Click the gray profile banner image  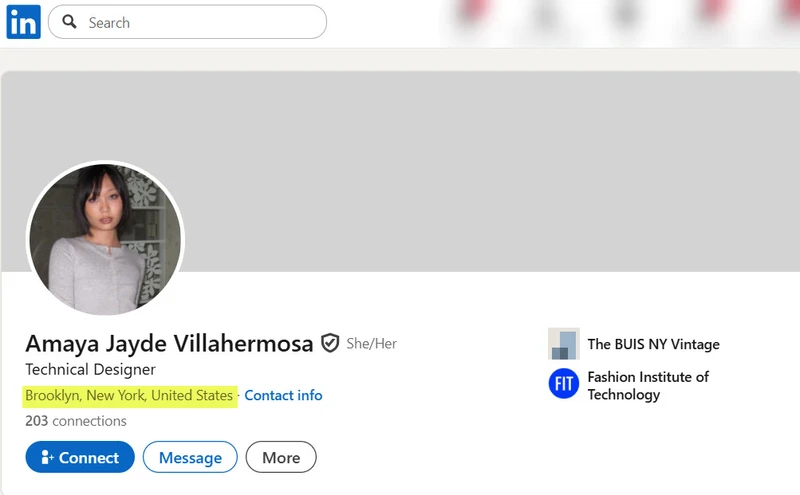[x=400, y=171]
